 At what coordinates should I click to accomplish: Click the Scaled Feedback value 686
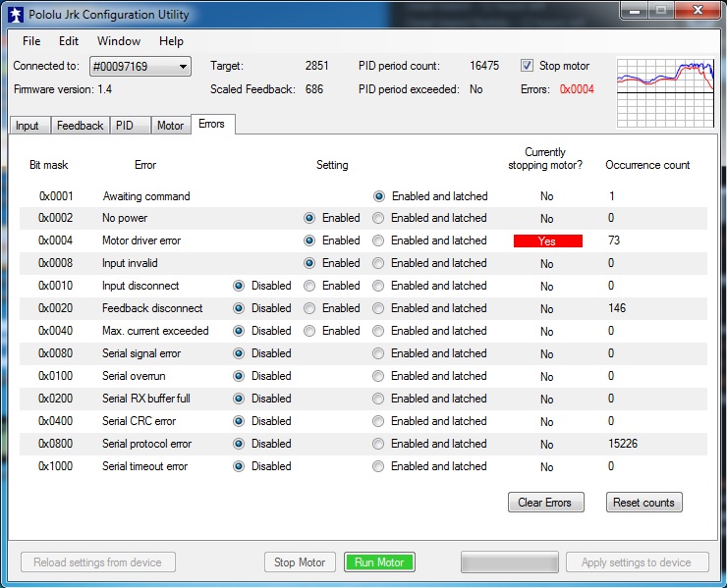tap(314, 89)
